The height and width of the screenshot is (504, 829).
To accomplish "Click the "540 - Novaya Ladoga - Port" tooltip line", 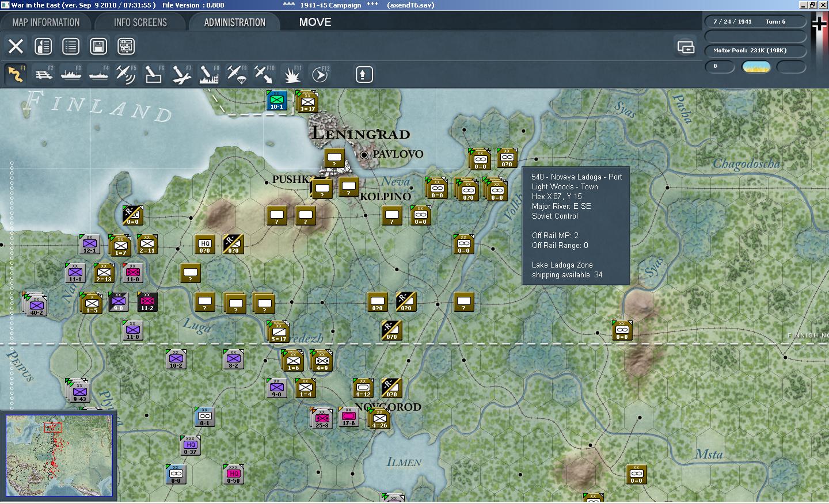I will pyautogui.click(x=576, y=177).
